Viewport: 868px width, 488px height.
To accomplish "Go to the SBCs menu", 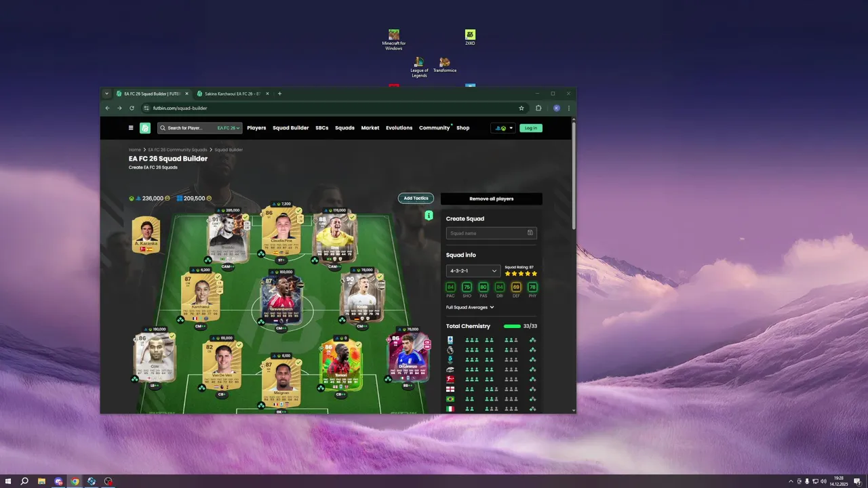I will click(321, 128).
